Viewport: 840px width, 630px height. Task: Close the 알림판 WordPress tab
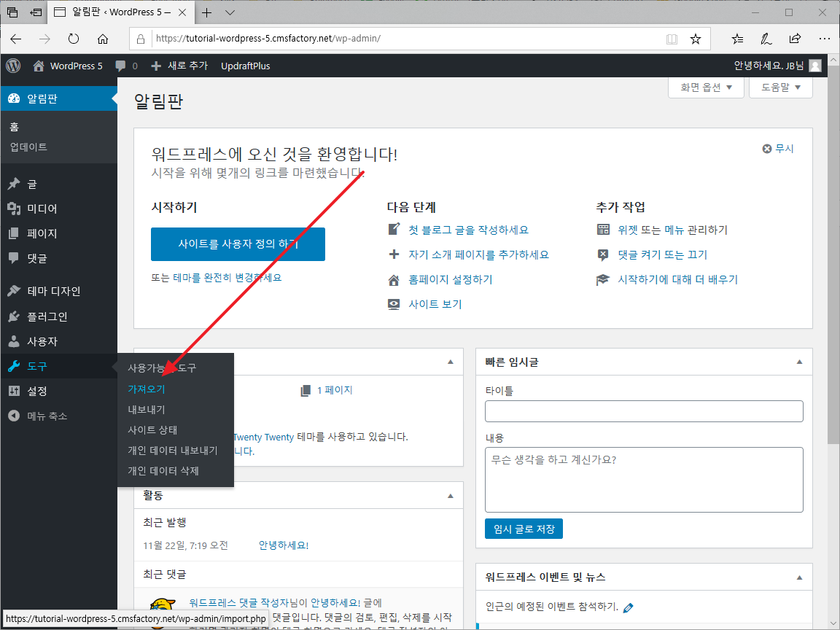[182, 12]
